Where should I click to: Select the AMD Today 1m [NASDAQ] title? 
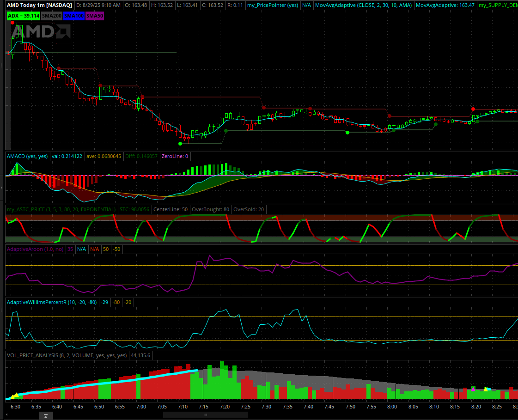[39, 5]
